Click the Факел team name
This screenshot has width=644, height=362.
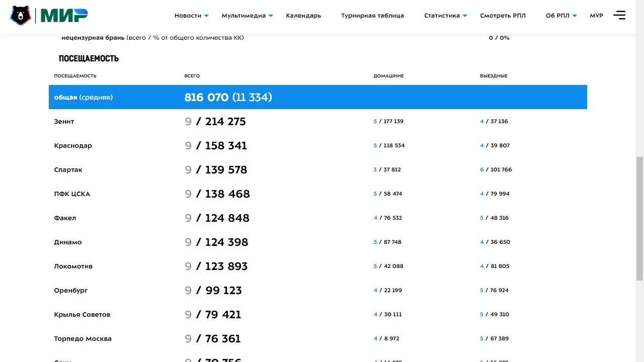[x=65, y=218]
